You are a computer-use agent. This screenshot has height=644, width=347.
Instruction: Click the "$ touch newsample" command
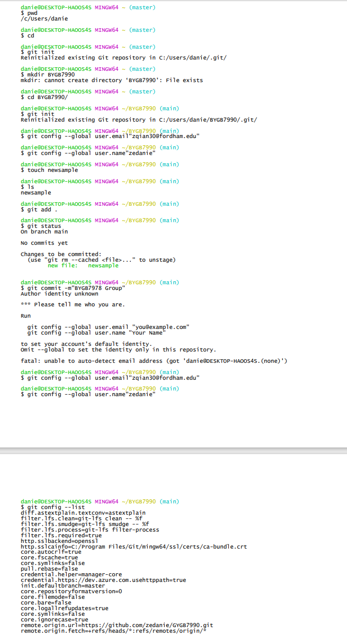(49, 170)
